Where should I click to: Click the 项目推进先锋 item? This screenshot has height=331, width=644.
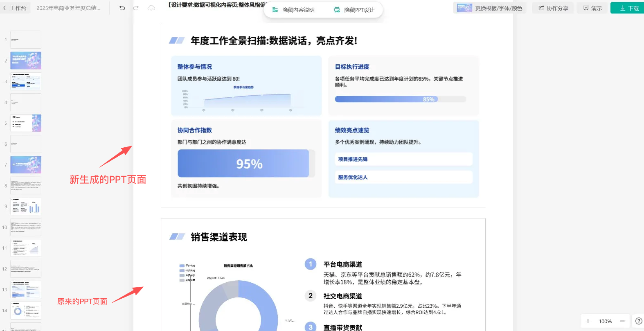[x=403, y=159]
